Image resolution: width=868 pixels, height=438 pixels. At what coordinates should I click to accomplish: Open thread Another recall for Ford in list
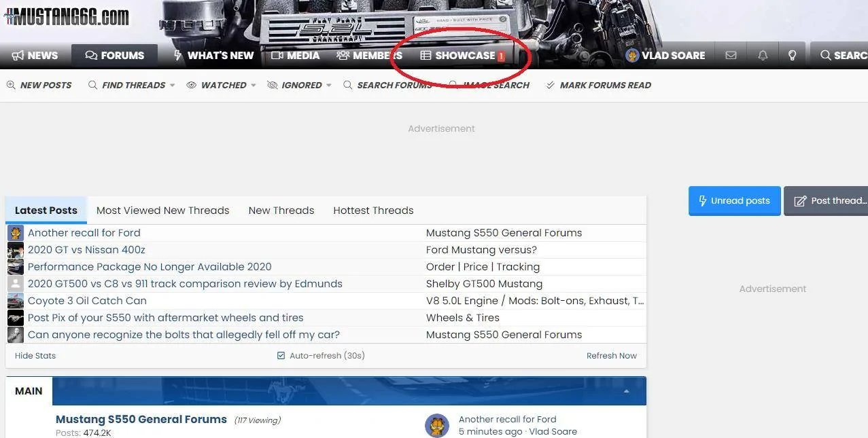click(84, 233)
